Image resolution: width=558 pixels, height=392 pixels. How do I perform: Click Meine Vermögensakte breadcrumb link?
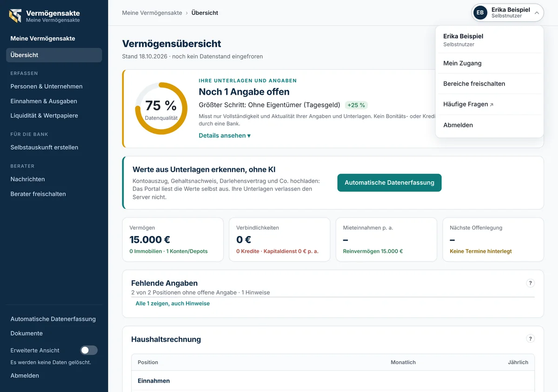(x=152, y=13)
